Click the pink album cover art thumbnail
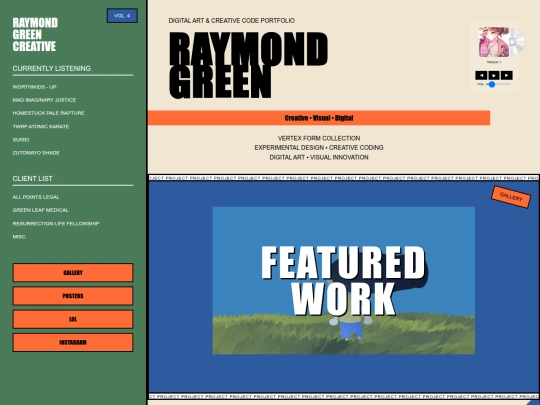The width and height of the screenshot is (540, 405). click(x=494, y=42)
